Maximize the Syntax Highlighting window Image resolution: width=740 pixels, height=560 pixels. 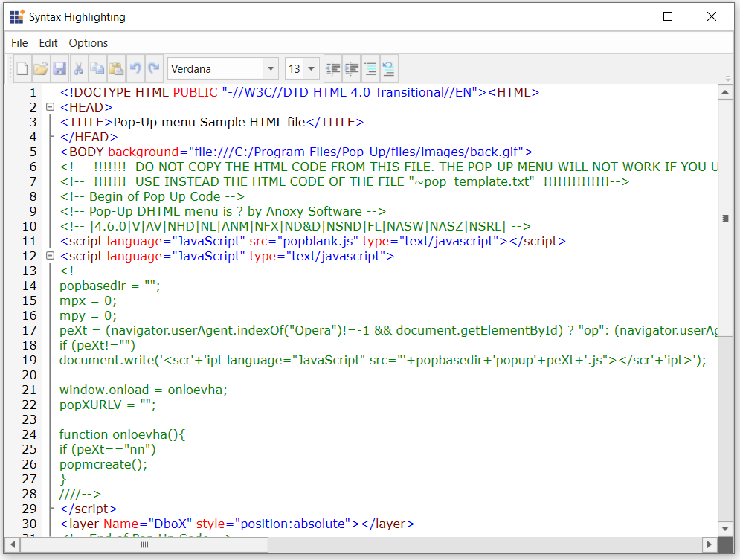(x=668, y=16)
